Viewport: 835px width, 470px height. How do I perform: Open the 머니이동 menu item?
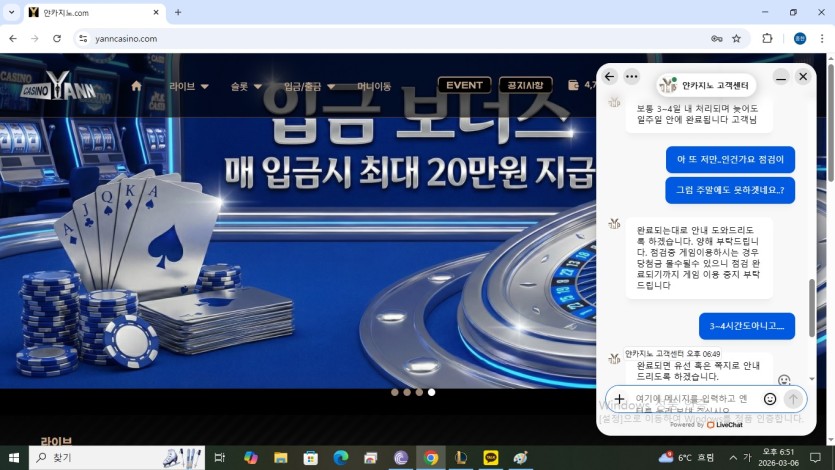coord(374,86)
